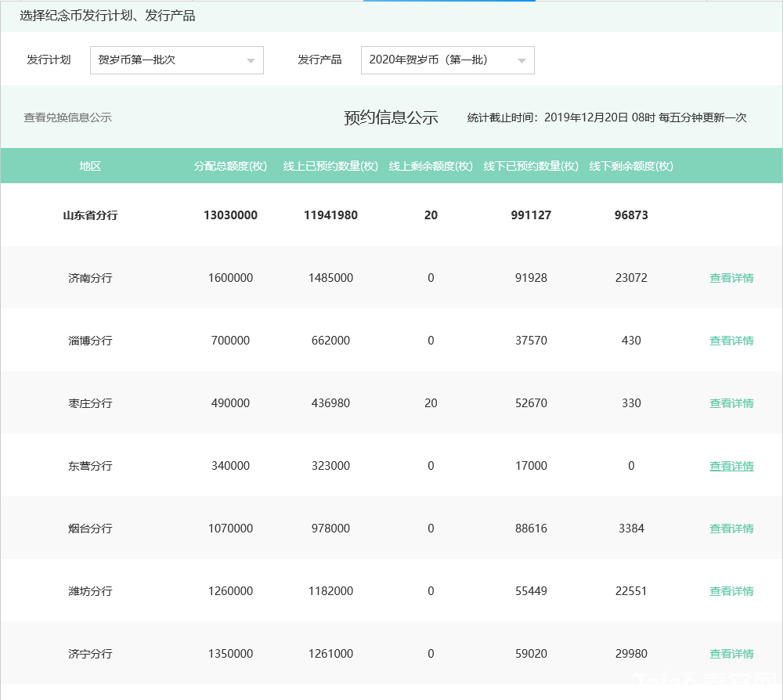783x700 pixels.
Task: Click offline remaining value 96873
Action: tap(631, 215)
